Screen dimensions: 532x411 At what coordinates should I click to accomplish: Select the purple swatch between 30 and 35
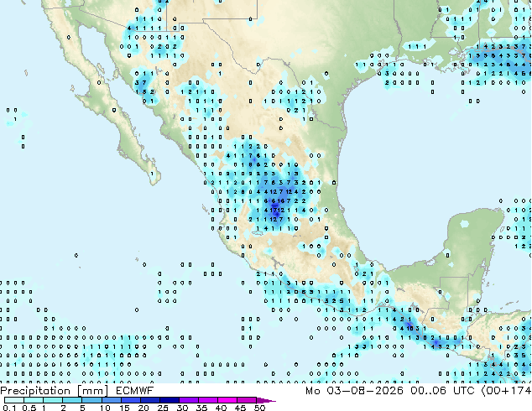point(189,400)
